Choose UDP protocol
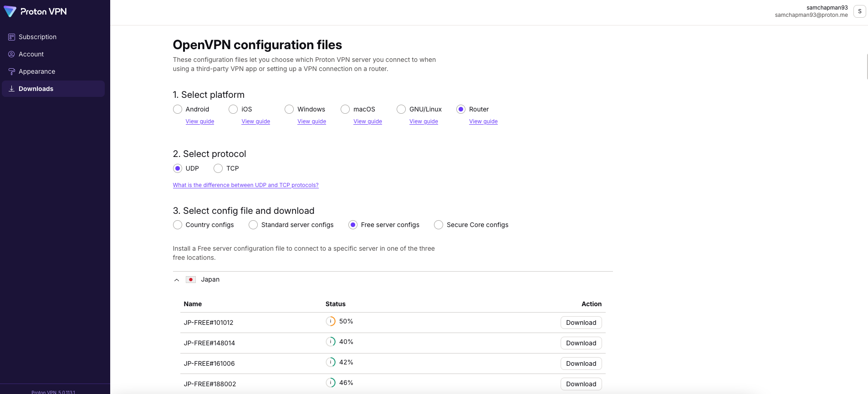 (178, 168)
